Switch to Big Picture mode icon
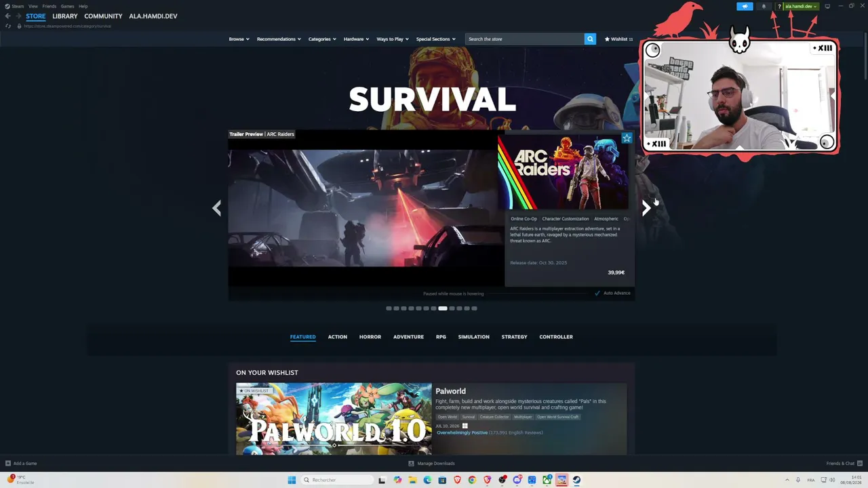Screen dimensions: 868x488 click(827, 6)
